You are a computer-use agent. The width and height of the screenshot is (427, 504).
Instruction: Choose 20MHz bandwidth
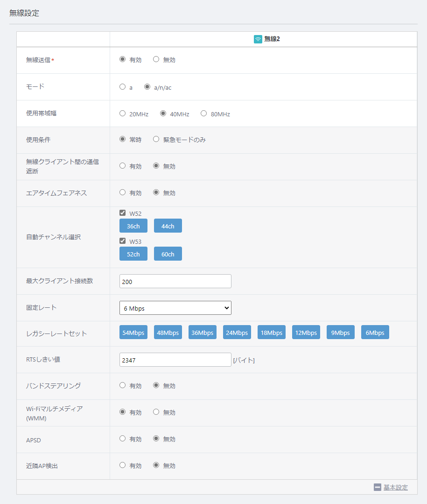(x=122, y=114)
